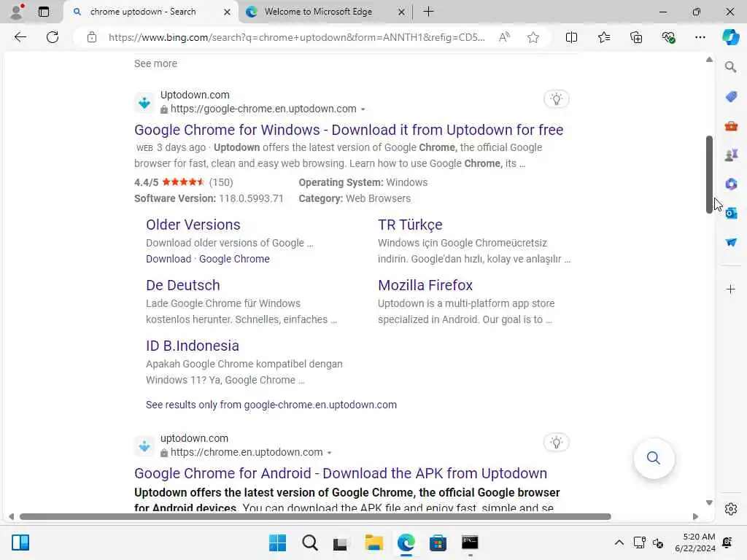Screen dimensions: 747x560
Task: Open the tab actions menu icon
Action: click(43, 12)
